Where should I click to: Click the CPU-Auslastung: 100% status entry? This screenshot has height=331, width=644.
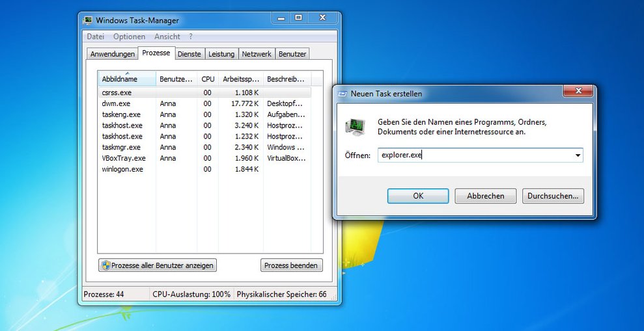pyautogui.click(x=192, y=294)
